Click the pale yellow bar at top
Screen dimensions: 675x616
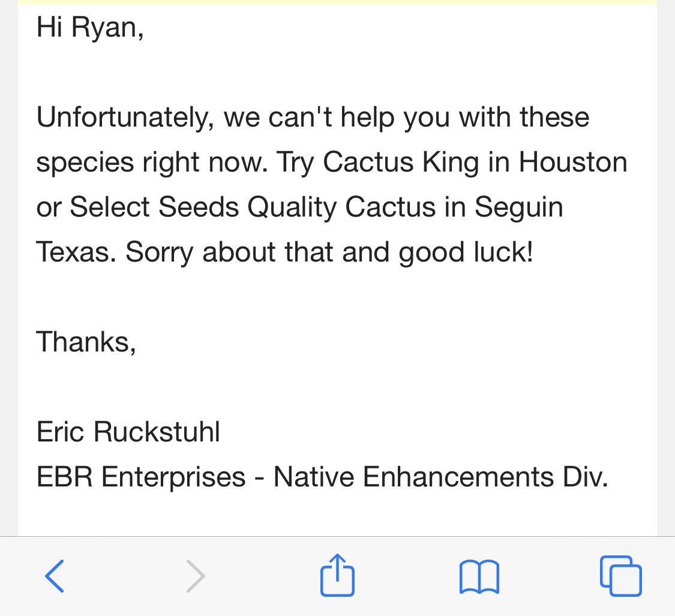337,2
